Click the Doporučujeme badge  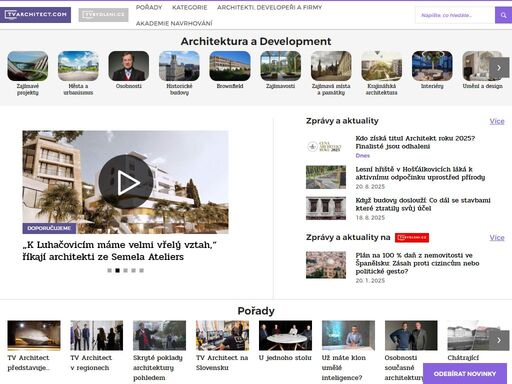[x=49, y=228]
